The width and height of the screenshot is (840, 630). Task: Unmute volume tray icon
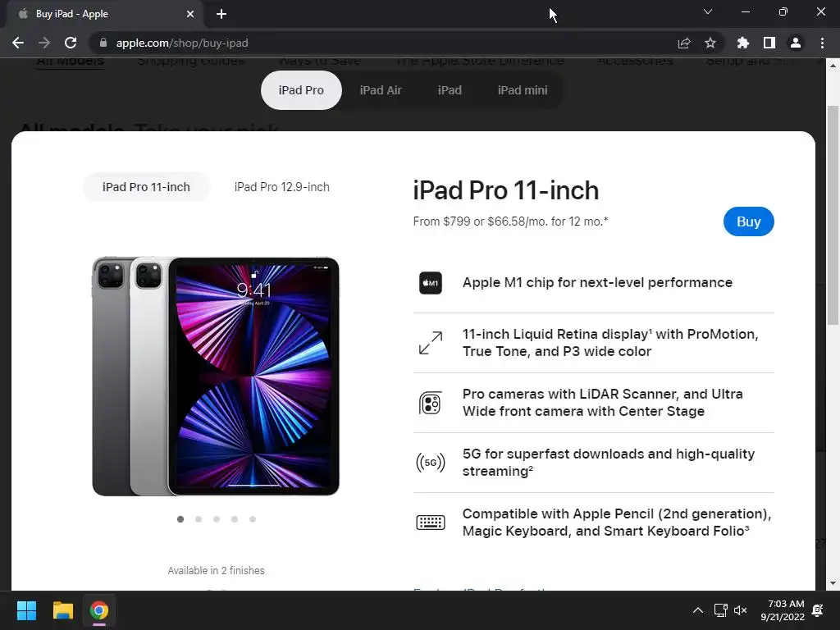click(741, 610)
